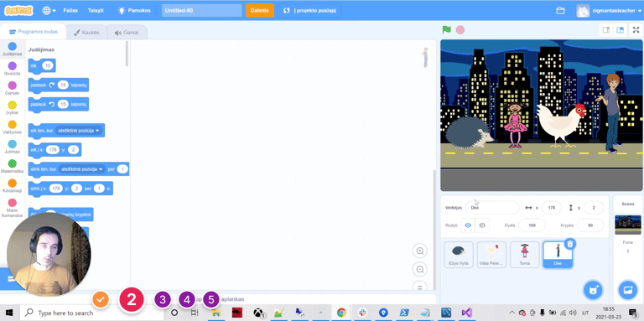This screenshot has height=321, width=644.
Task: Add a new backdrop button
Action: coord(627,291)
